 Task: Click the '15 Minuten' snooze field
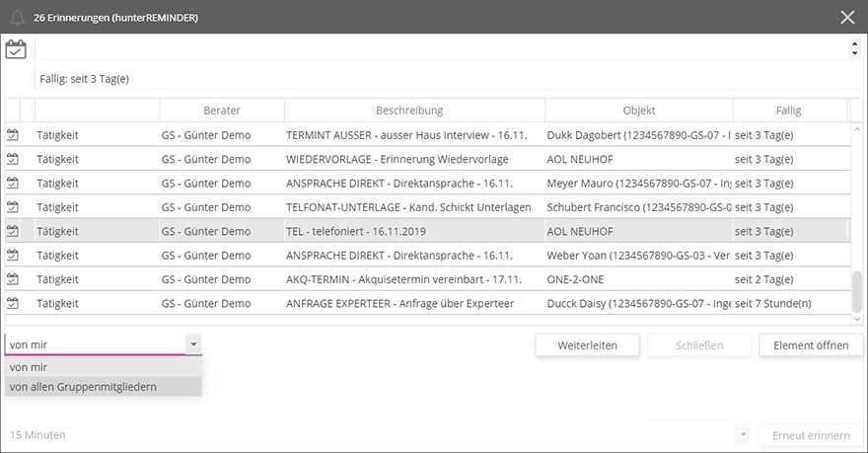point(370,434)
